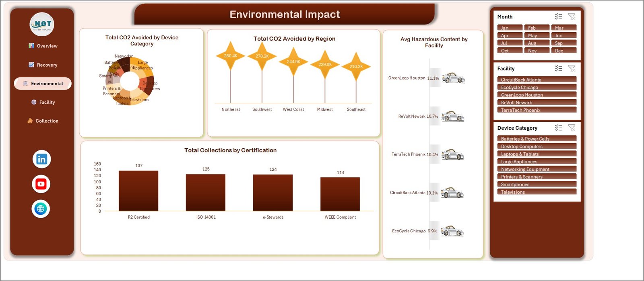
Task: Go to the Collection page
Action: pyautogui.click(x=43, y=121)
